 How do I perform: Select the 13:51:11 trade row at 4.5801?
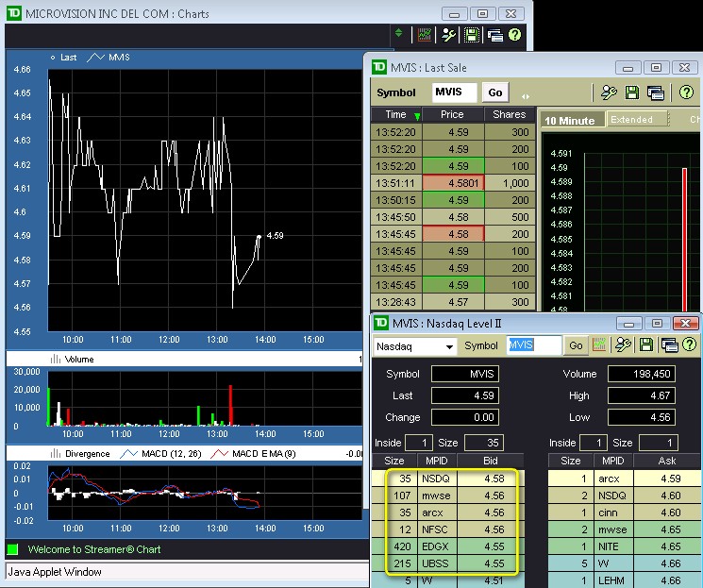[453, 183]
